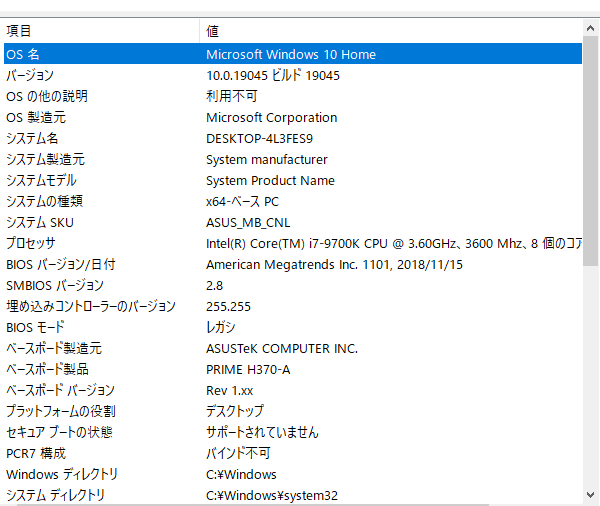600x506 pixels.
Task: Click the scroll up arrow
Action: point(590,28)
